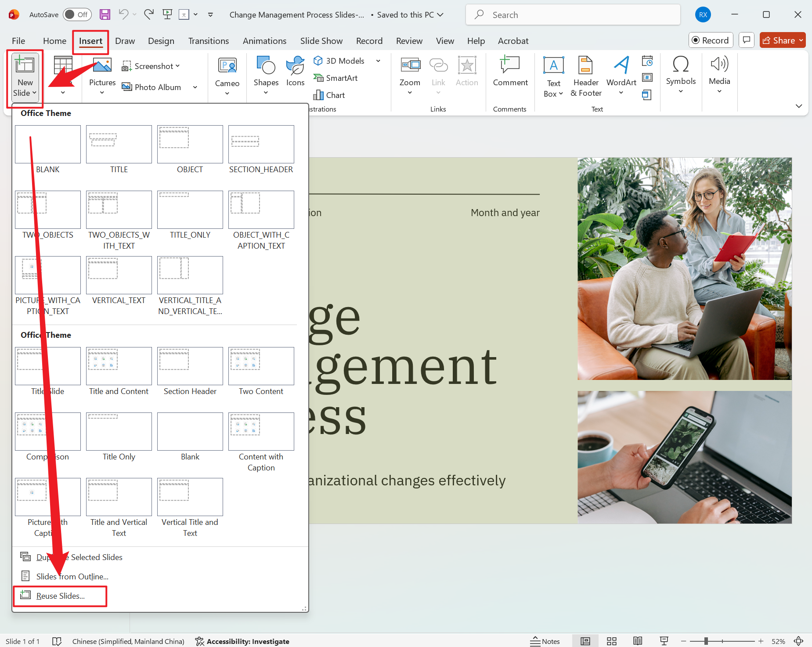Viewport: 812px width, 647px height.
Task: Switch to the Design tab
Action: pos(161,40)
